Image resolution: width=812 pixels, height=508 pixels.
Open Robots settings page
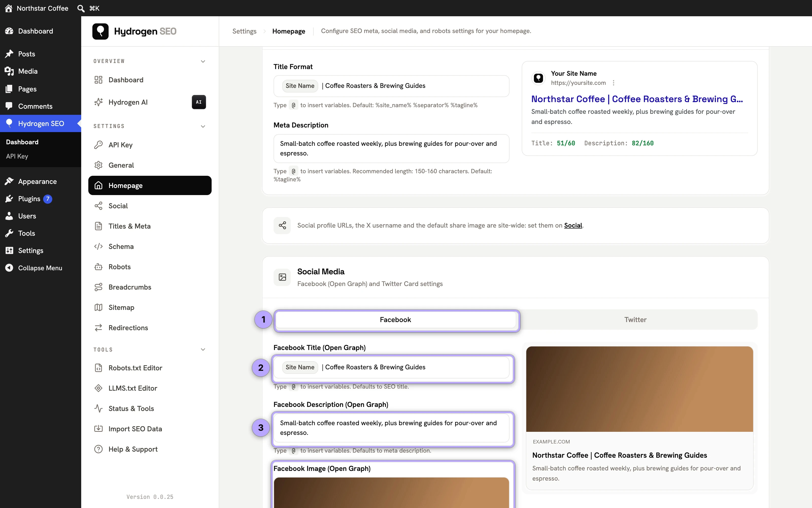point(150,267)
